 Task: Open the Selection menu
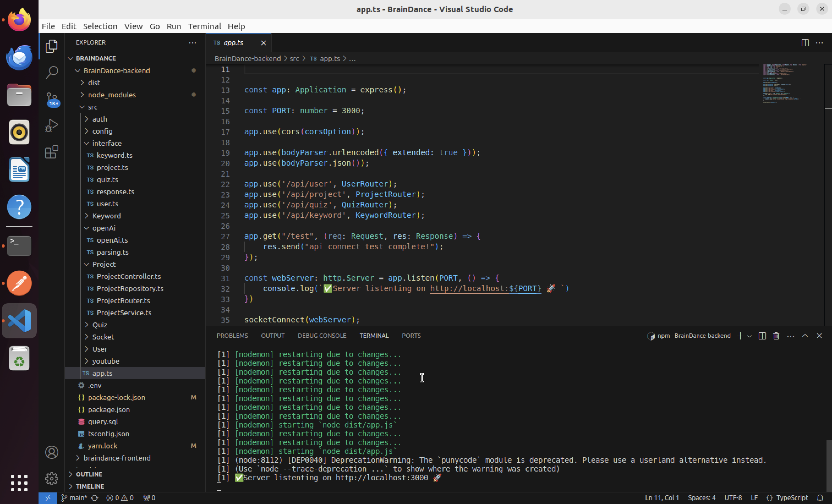click(100, 26)
